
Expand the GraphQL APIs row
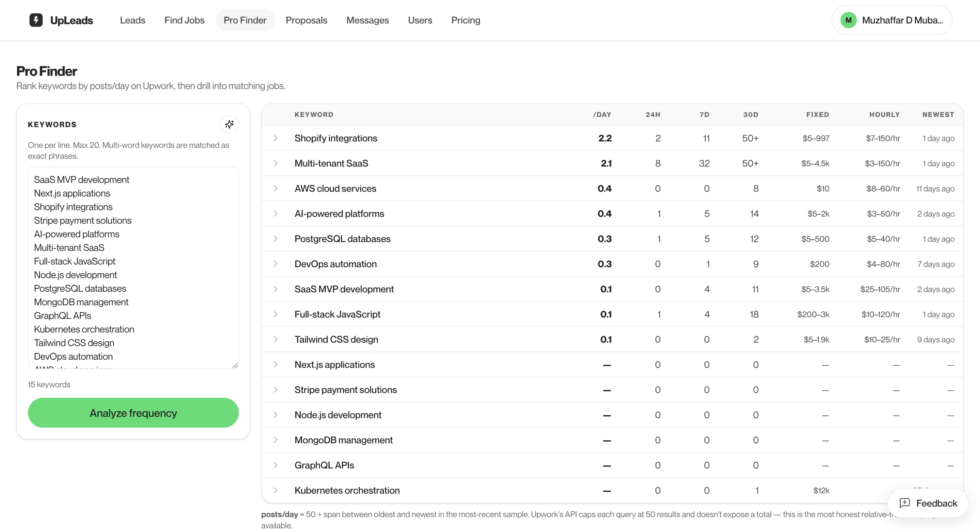coord(275,465)
